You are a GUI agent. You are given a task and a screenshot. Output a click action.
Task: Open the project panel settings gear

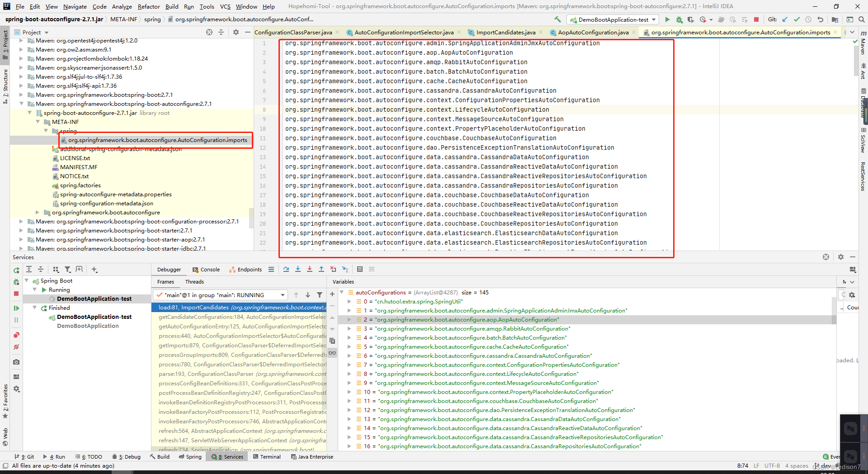point(236,32)
